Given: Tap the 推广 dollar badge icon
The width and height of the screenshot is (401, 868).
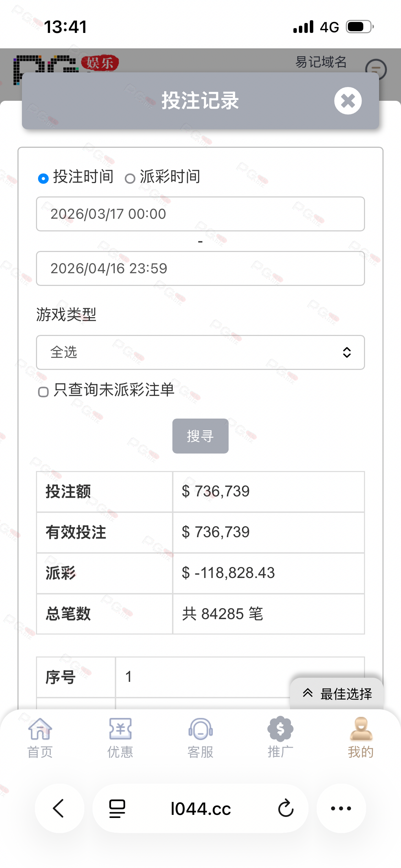Looking at the screenshot, I should [x=280, y=729].
